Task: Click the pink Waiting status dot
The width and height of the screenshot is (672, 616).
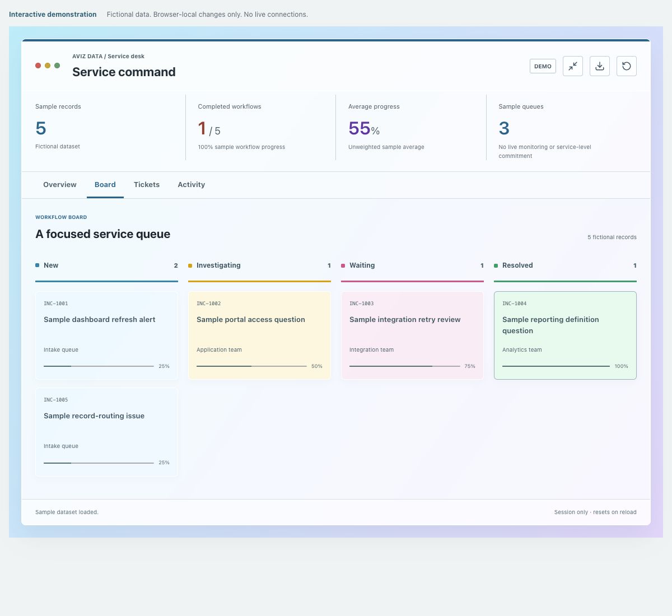Action: click(x=343, y=265)
